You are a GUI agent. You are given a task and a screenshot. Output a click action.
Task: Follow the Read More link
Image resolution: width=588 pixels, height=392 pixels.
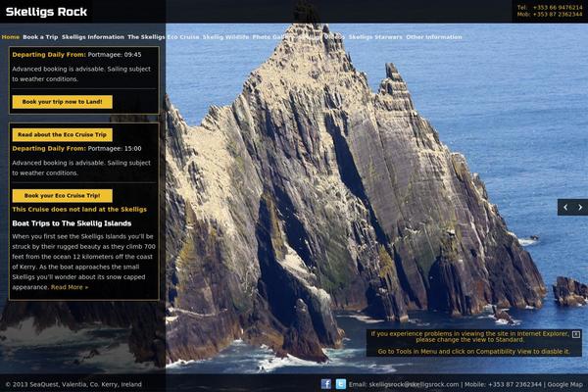click(70, 287)
